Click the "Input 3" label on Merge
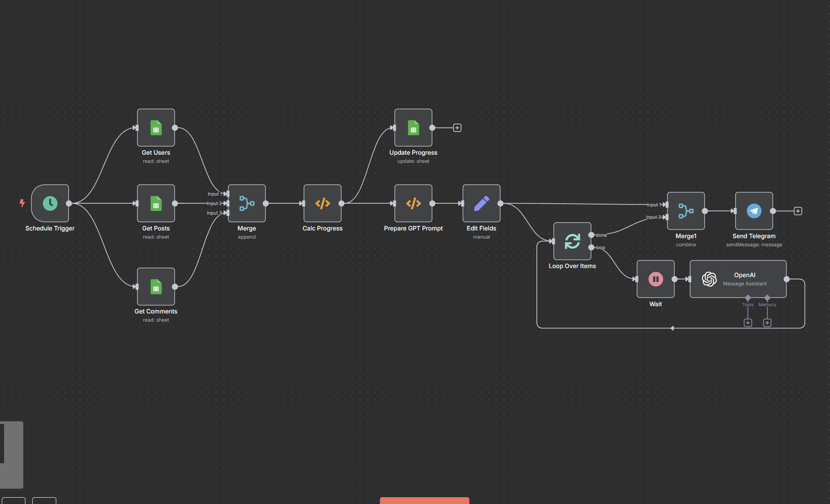 215,213
